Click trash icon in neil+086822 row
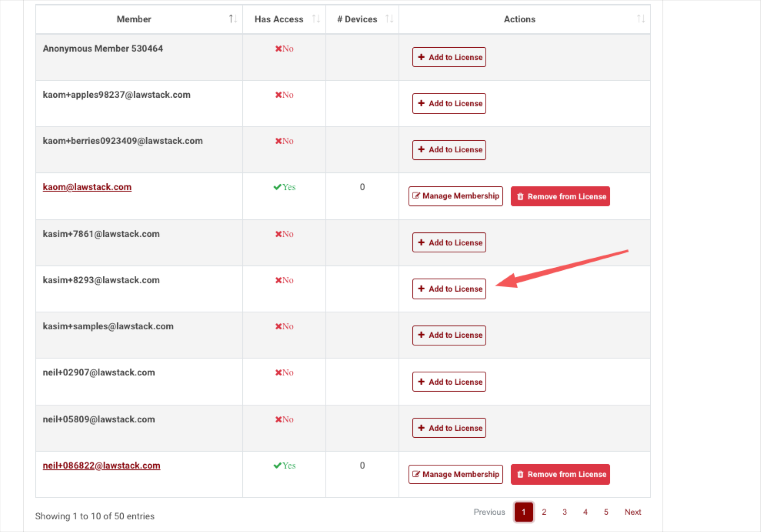The width and height of the screenshot is (761, 532). coord(520,474)
